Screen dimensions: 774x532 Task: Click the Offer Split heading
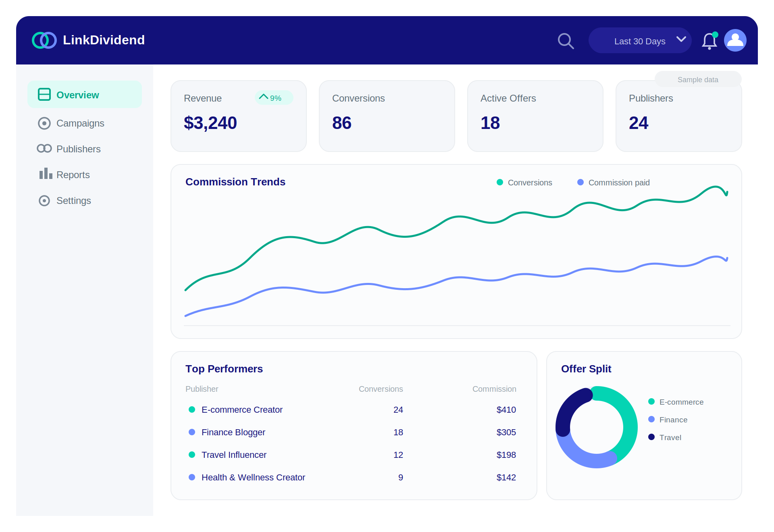point(586,369)
